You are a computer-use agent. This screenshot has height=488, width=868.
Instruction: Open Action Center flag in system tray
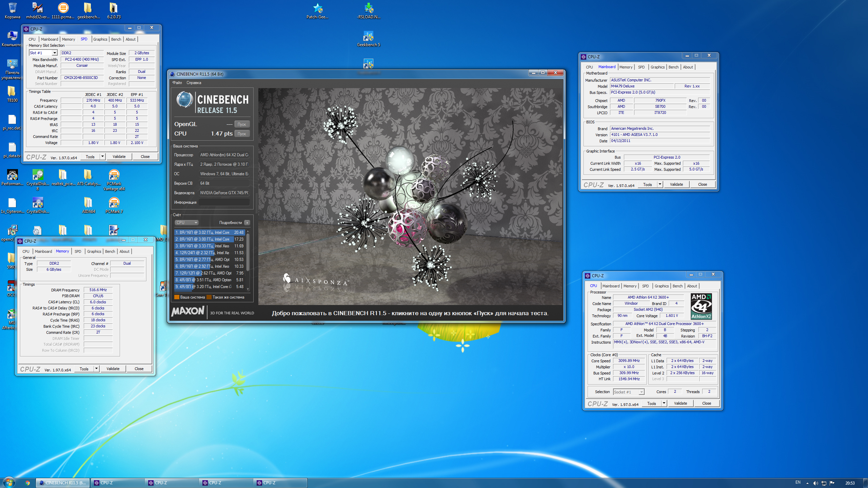(832, 483)
